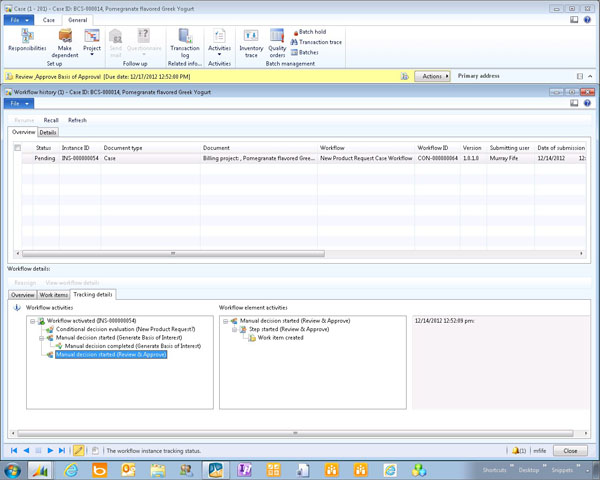
Task: Click the grid scrollbar right arrow
Action: coord(581,253)
